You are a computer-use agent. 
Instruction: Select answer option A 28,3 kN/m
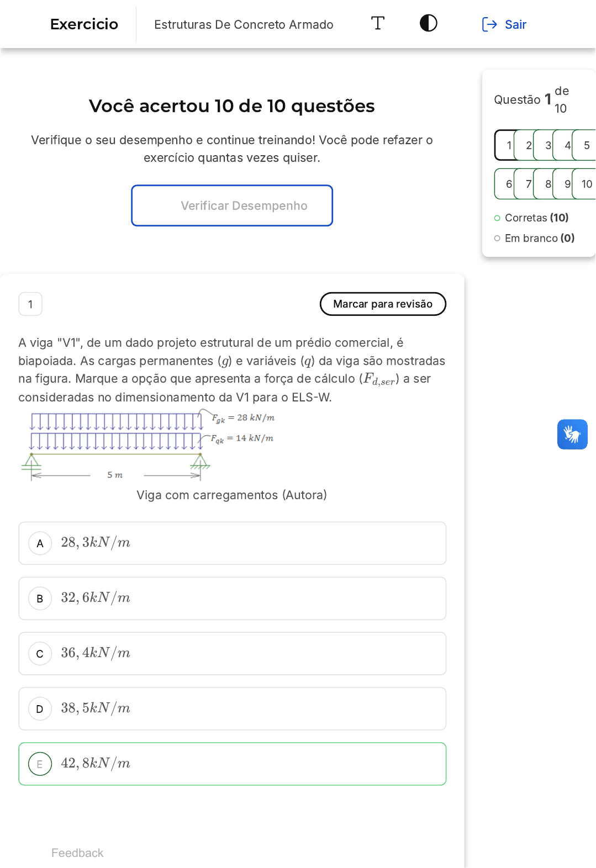[232, 543]
